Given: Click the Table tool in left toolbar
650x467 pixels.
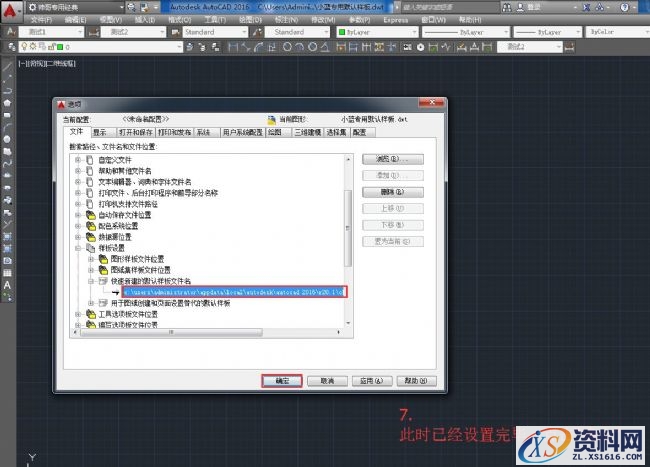Looking at the screenshot, I should [7, 273].
